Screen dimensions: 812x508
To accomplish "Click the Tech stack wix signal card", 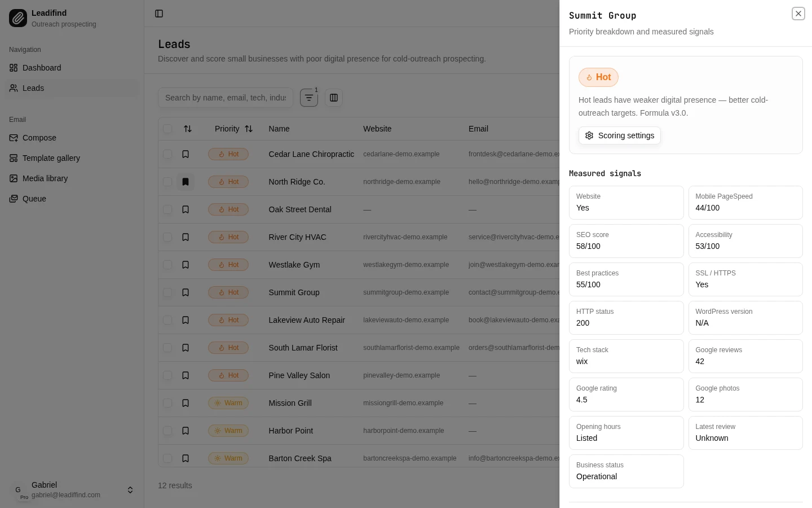I will click(x=626, y=356).
